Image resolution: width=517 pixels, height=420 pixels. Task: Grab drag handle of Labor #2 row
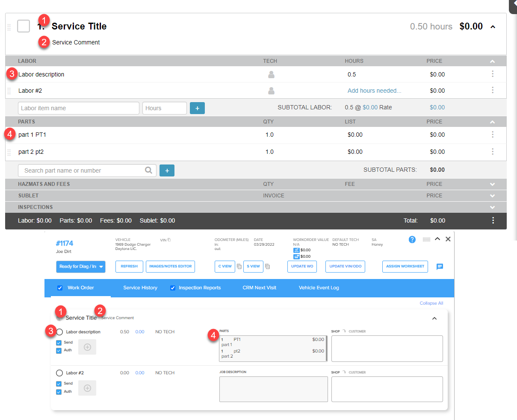[9, 91]
